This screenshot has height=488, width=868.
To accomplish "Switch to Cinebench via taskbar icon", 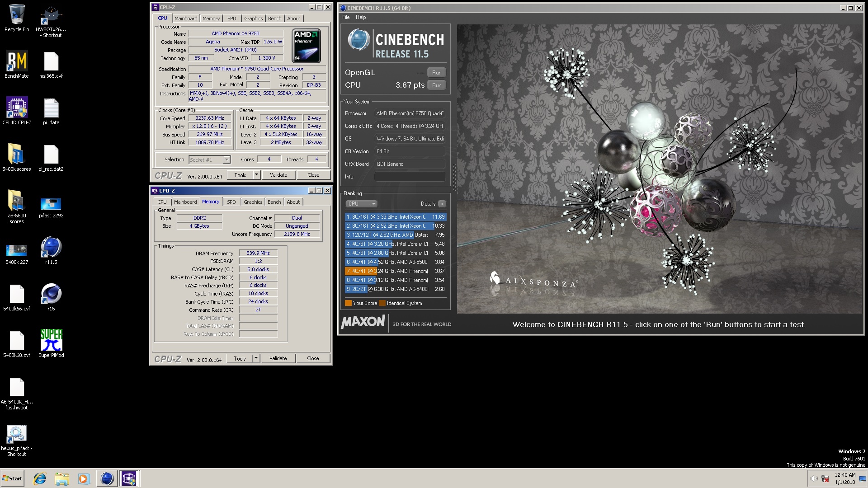I will pyautogui.click(x=107, y=479).
